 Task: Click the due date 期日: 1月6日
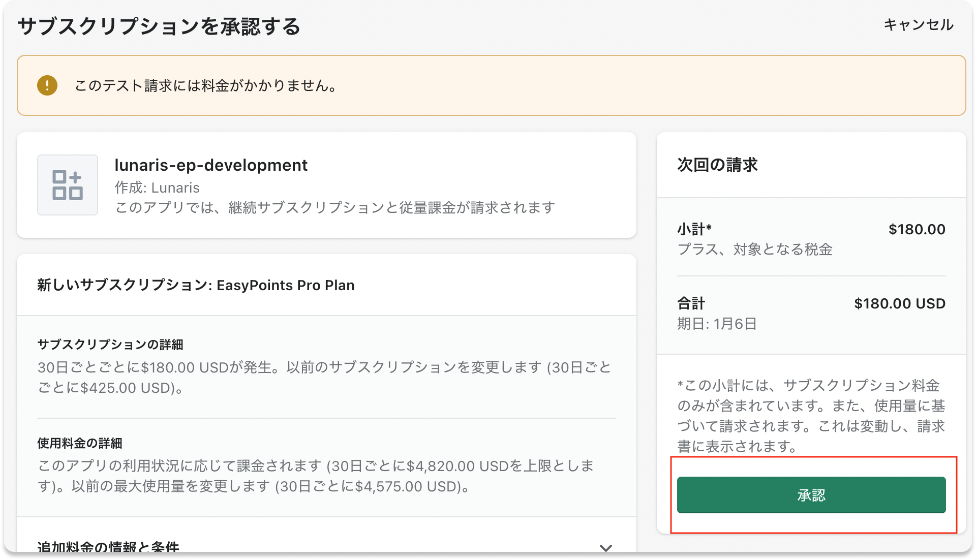pyautogui.click(x=717, y=324)
